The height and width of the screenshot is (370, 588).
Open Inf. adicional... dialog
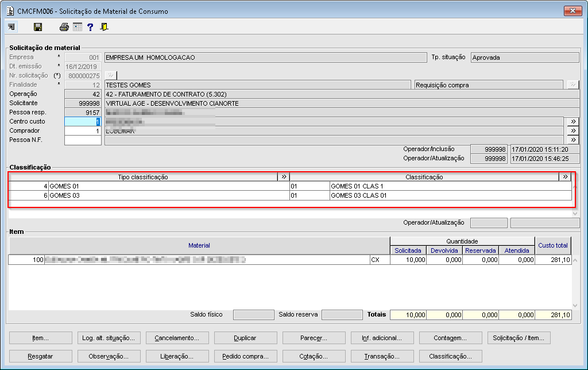tap(382, 338)
